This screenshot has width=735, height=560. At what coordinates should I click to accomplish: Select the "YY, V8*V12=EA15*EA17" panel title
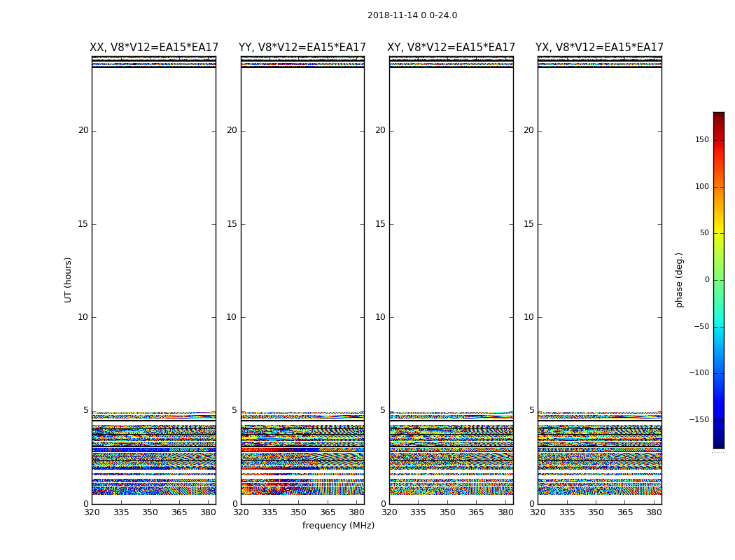(x=302, y=48)
